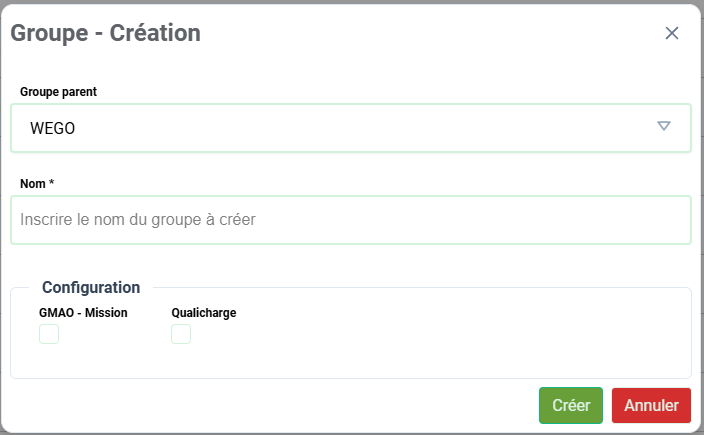Enable the GMAO - Mission checkbox
Image resolution: width=704 pixels, height=435 pixels.
[x=49, y=334]
